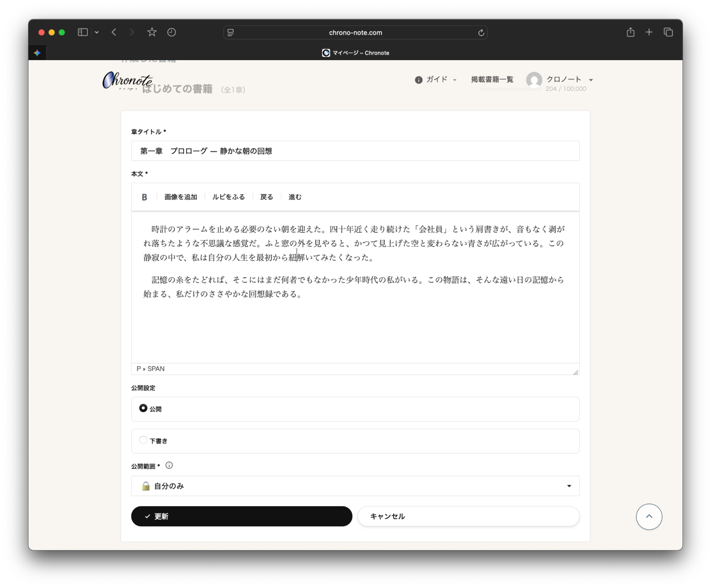Show the tab overview icon
This screenshot has width=711, height=588.
coord(668,32)
